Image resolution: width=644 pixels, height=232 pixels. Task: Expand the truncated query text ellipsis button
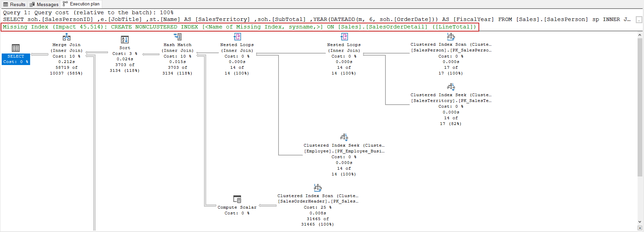pos(639,20)
